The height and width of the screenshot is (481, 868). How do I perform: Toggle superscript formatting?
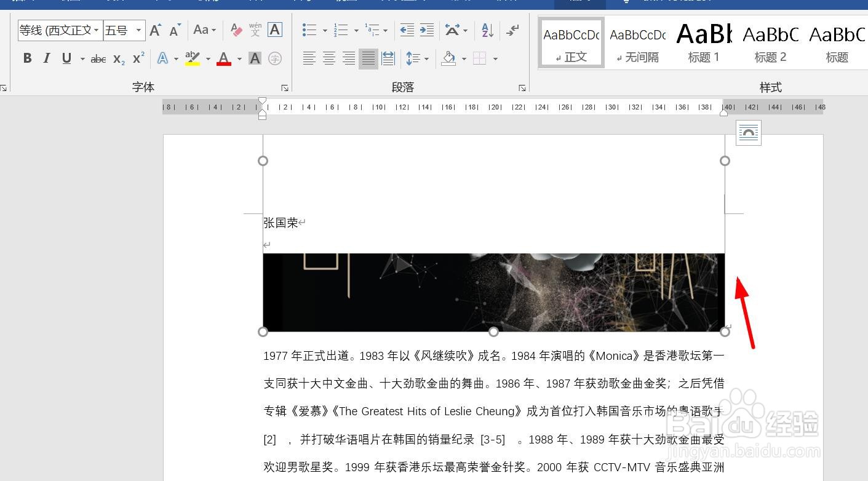point(137,59)
